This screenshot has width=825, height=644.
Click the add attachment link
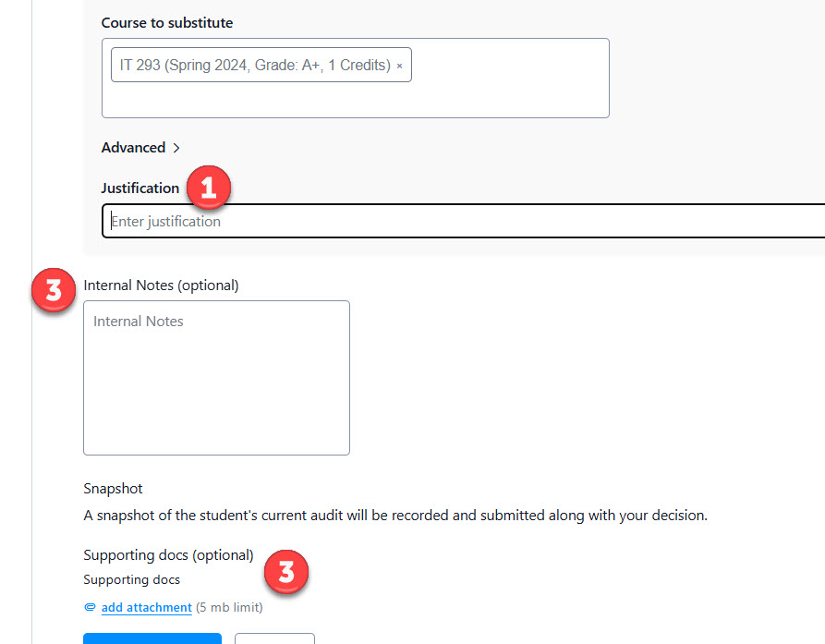point(146,608)
